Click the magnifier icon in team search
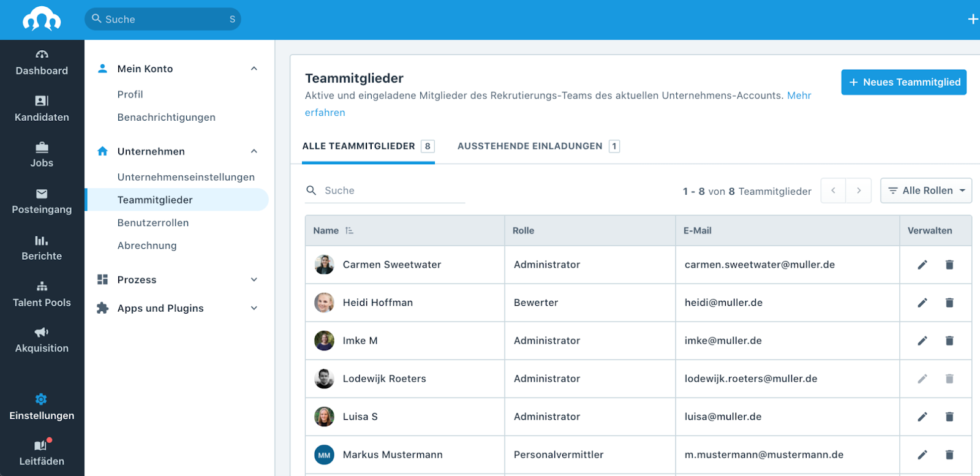The width and height of the screenshot is (980, 476). (311, 191)
